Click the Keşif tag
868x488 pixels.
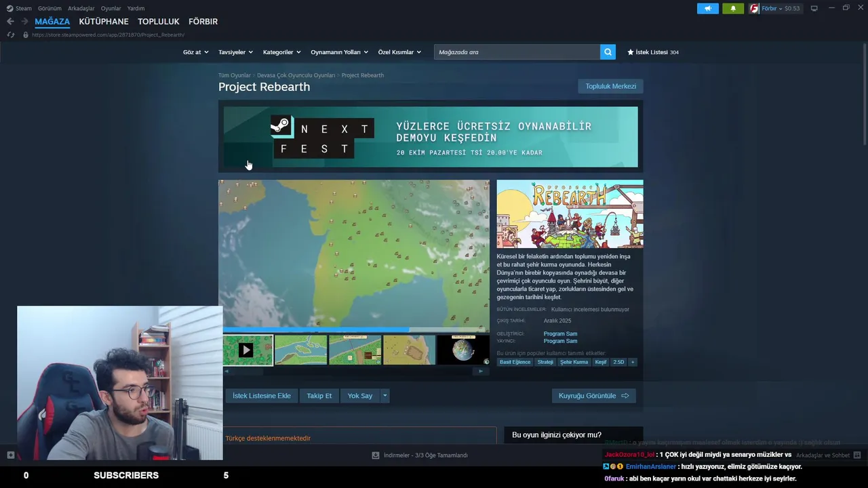[x=601, y=362]
